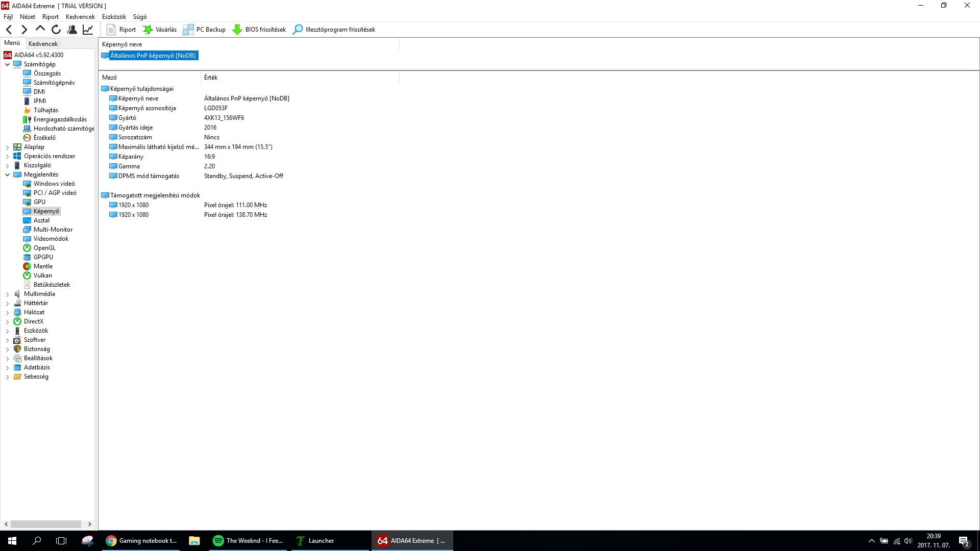
Task: Check BIOS frissítések updates
Action: [x=259, y=30]
